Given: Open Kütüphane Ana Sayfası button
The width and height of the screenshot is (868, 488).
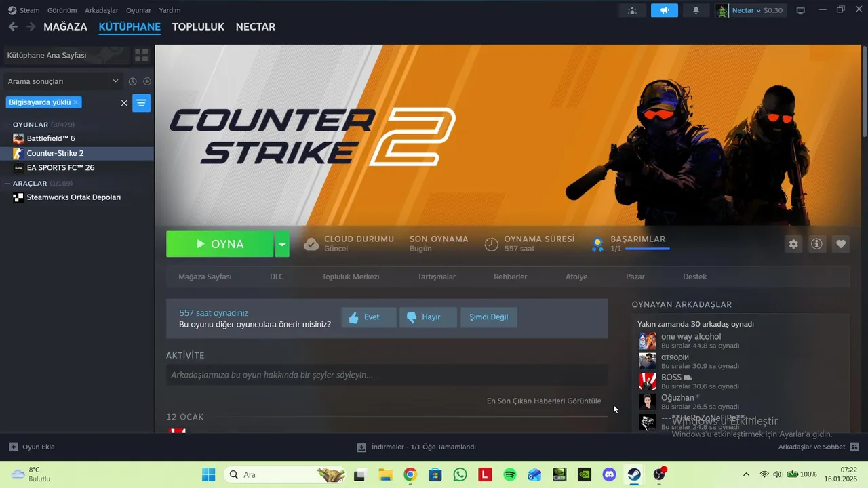Looking at the screenshot, I should tap(66, 55).
